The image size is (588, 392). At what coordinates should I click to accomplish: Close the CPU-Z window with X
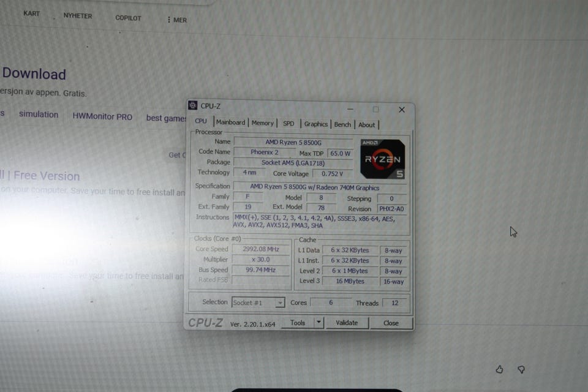[402, 110]
